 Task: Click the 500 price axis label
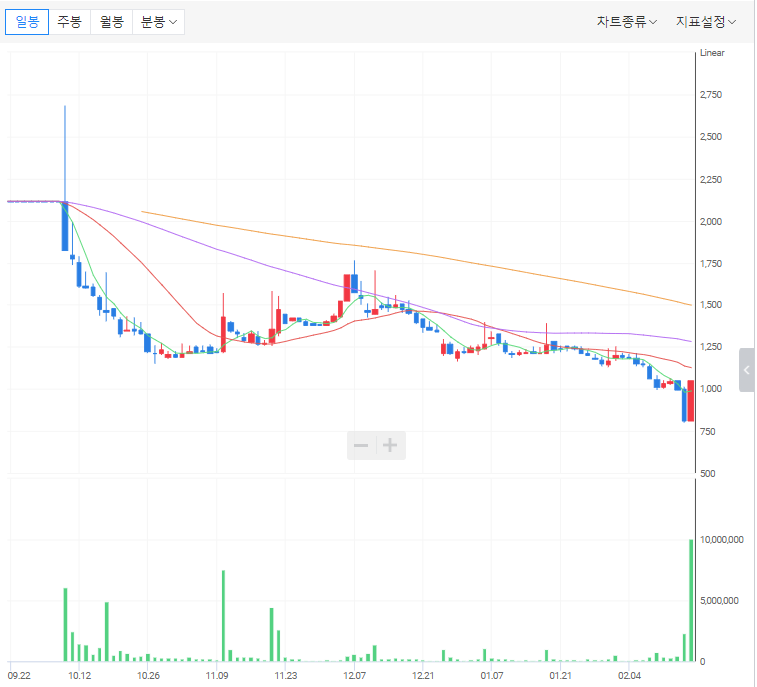(708, 474)
